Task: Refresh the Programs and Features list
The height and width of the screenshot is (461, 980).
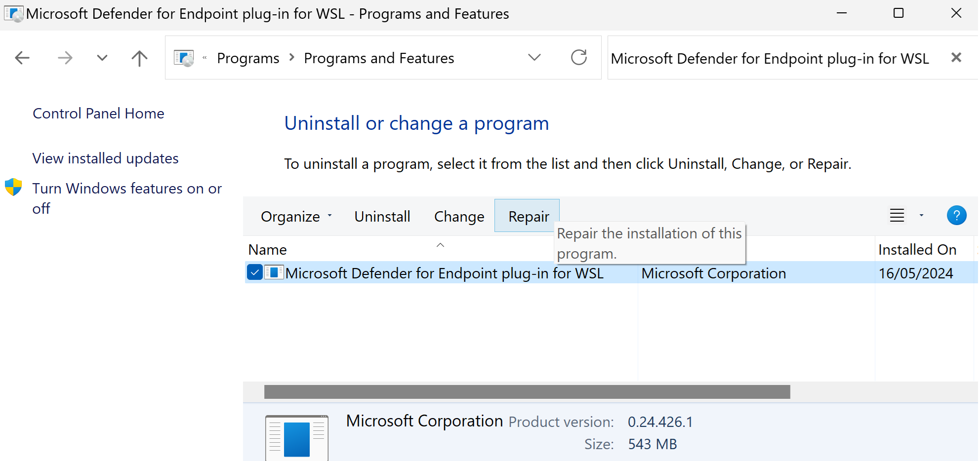Action: 579,58
